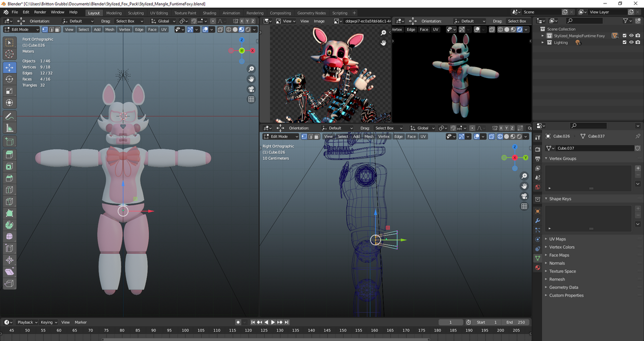This screenshot has height=341, width=644.
Task: Hide Lighting collection with eye icon
Action: tap(631, 43)
